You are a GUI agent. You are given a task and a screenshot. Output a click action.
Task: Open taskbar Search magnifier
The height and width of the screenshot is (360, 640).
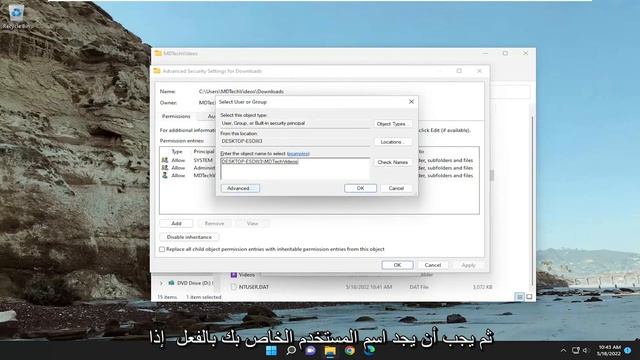[x=291, y=351]
